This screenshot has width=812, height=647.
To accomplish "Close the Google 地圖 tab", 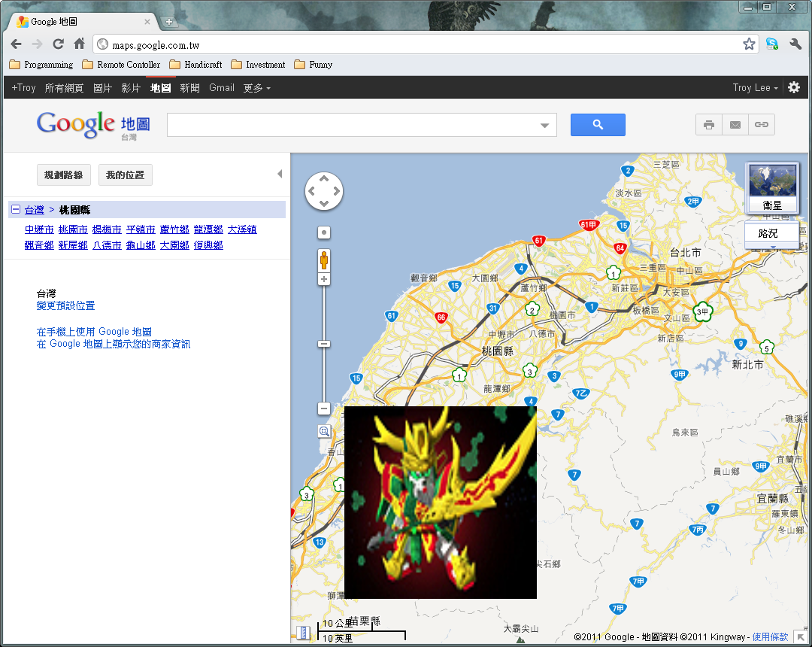I will [x=147, y=22].
